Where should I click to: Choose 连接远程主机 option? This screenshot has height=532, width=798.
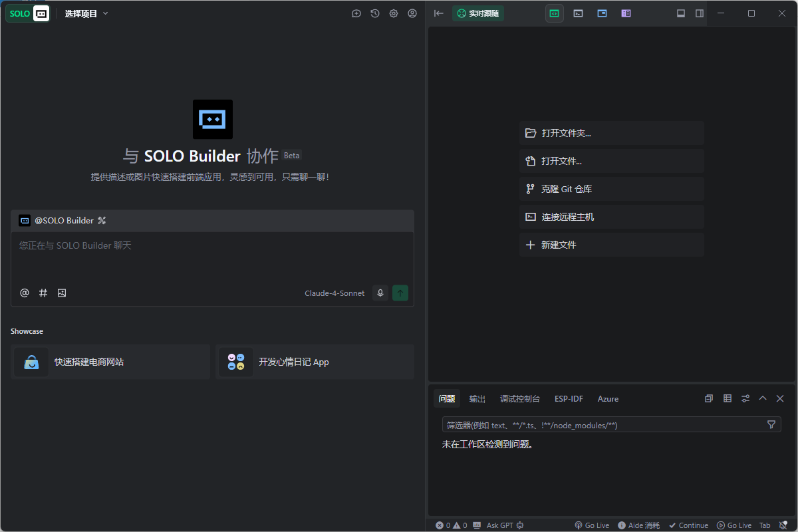(612, 217)
